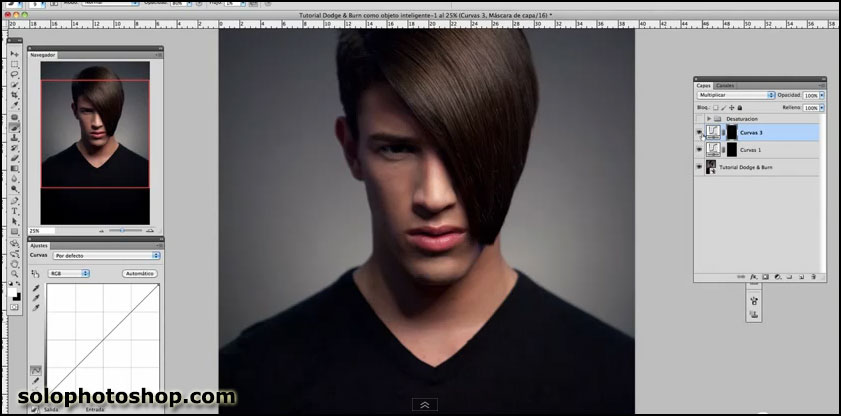Open the Relleno slider arrow
The width and height of the screenshot is (841, 416).
click(x=822, y=108)
